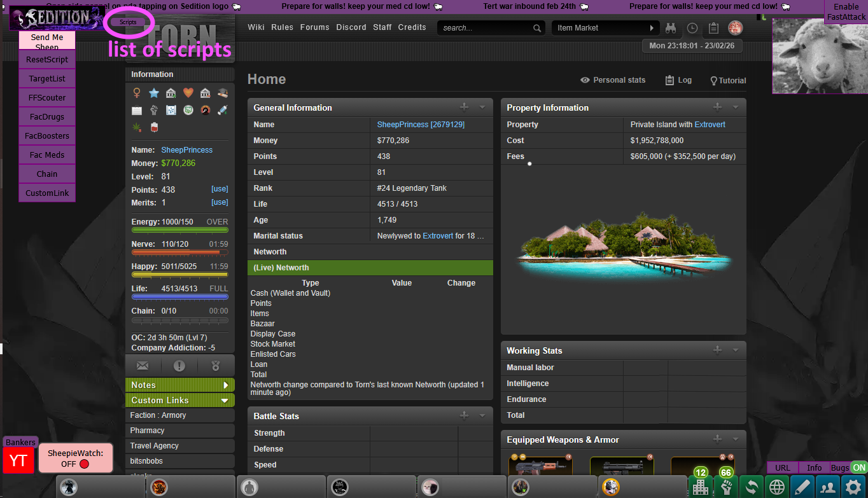Turn off the Bugs ON toggle

click(858, 467)
